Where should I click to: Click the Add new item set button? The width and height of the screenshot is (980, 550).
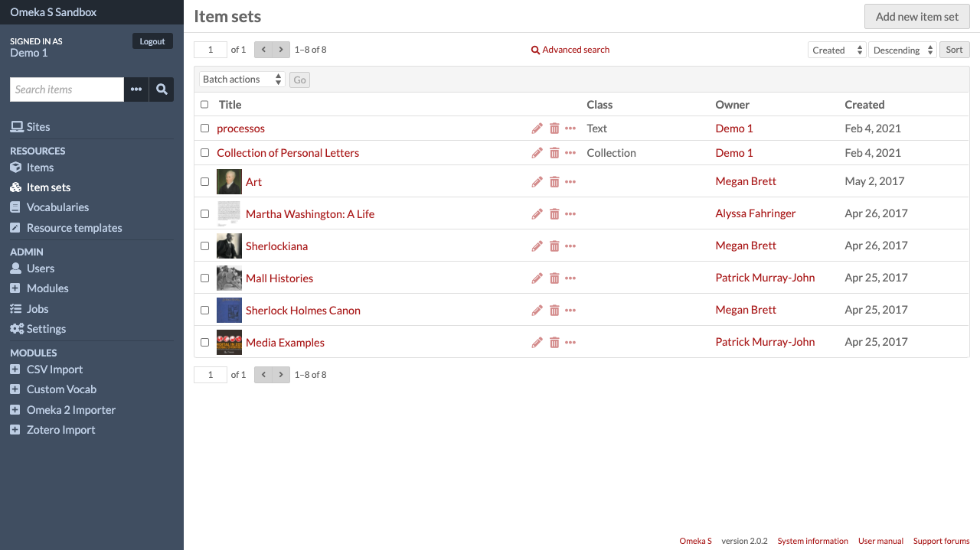tap(916, 16)
